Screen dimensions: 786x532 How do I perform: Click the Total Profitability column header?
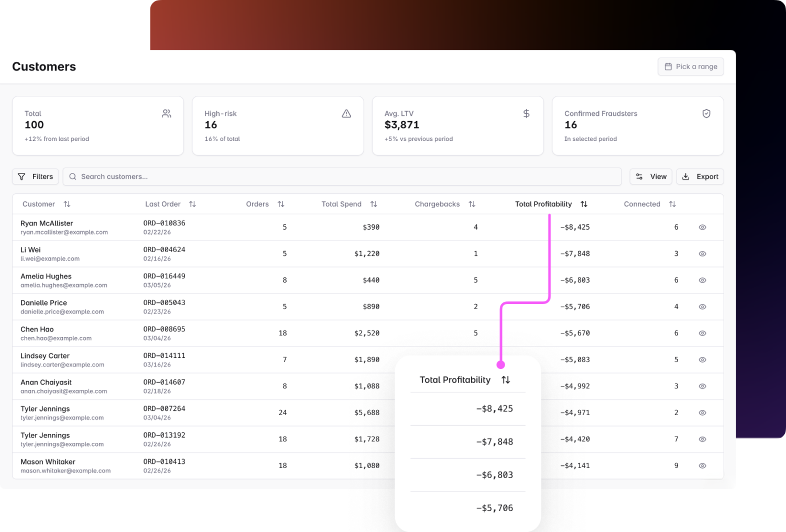click(543, 204)
